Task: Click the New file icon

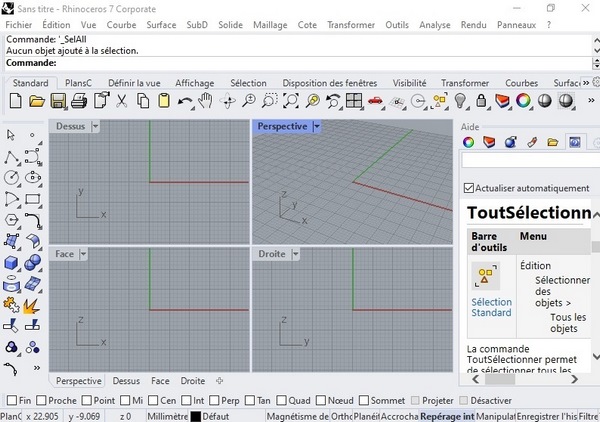Action: coord(15,101)
